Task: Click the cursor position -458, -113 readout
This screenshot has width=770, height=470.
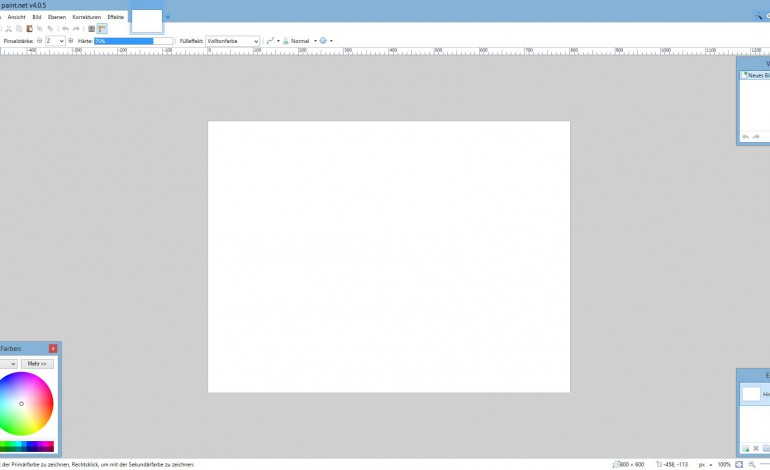Action: pos(672,464)
